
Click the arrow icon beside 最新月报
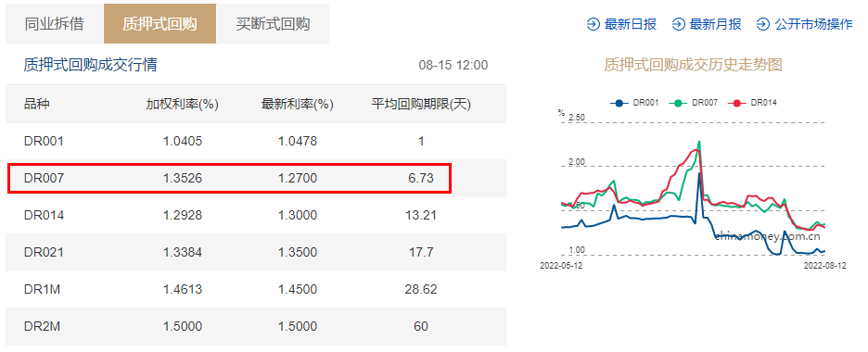pyautogui.click(x=678, y=24)
